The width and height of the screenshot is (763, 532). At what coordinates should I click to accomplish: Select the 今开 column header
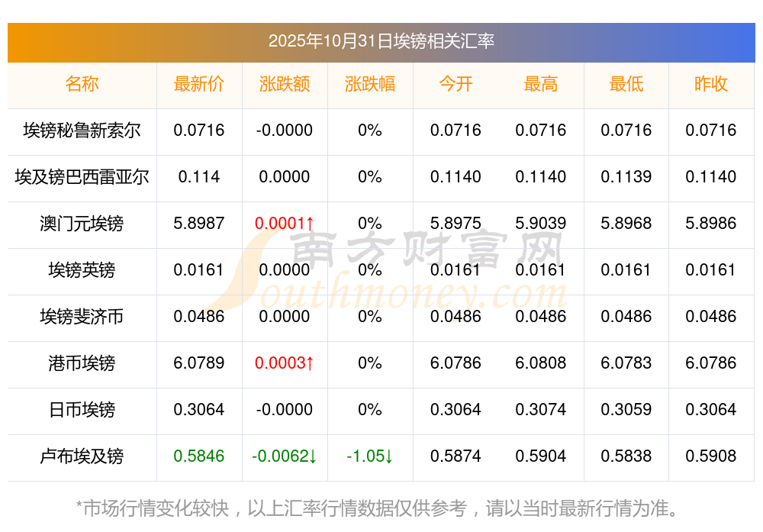tap(456, 84)
